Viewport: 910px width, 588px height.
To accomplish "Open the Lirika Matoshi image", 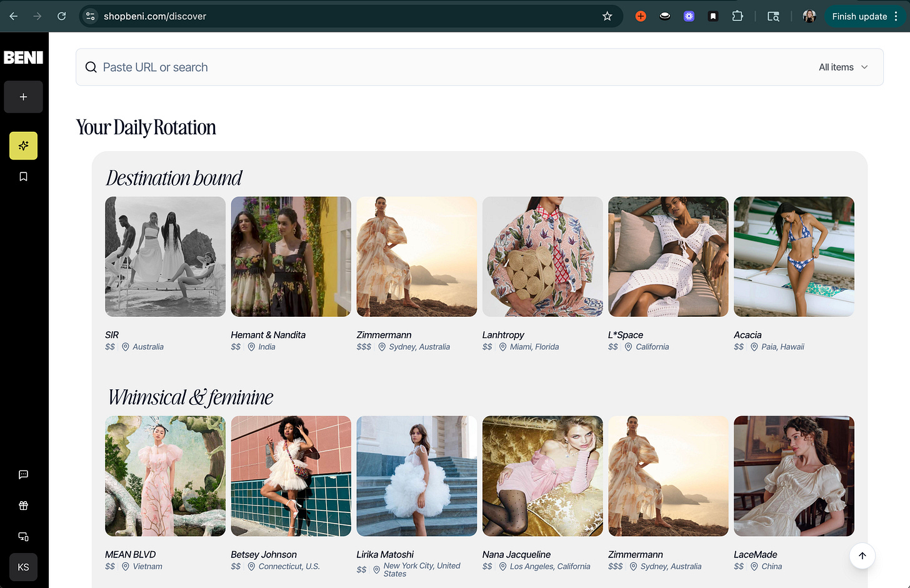I will tap(417, 476).
